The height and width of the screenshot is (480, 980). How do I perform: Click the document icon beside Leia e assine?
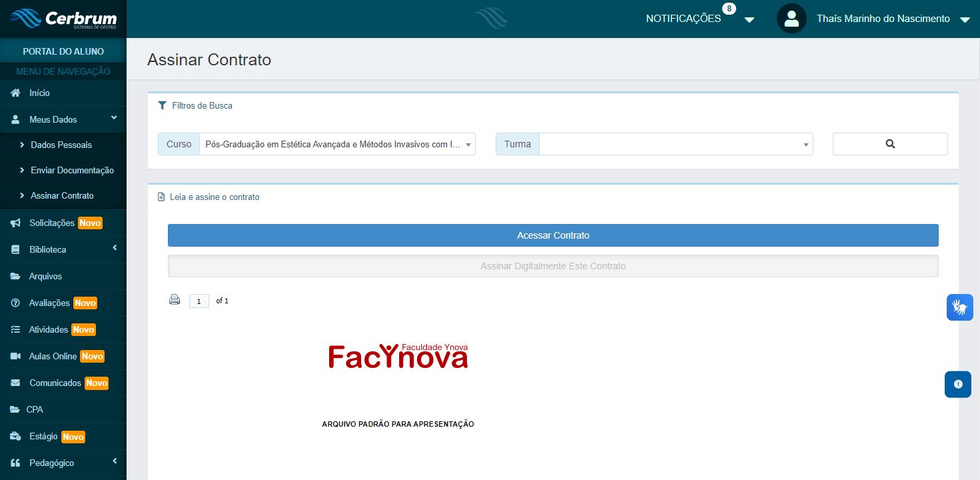point(161,197)
